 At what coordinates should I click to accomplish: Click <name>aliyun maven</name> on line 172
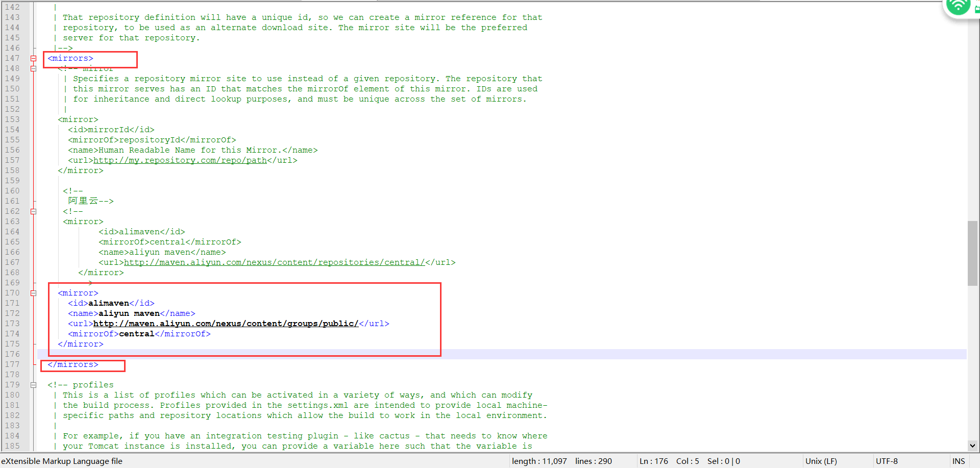pyautogui.click(x=132, y=313)
